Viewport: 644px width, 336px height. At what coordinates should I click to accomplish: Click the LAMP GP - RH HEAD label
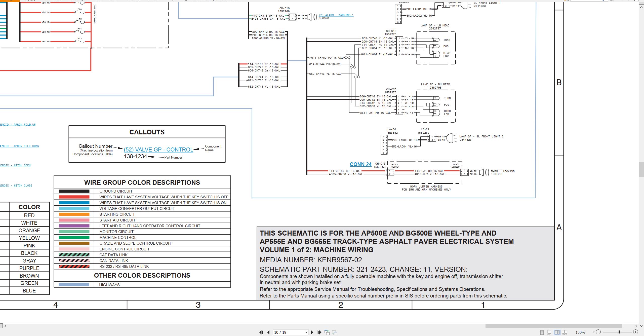435,84
